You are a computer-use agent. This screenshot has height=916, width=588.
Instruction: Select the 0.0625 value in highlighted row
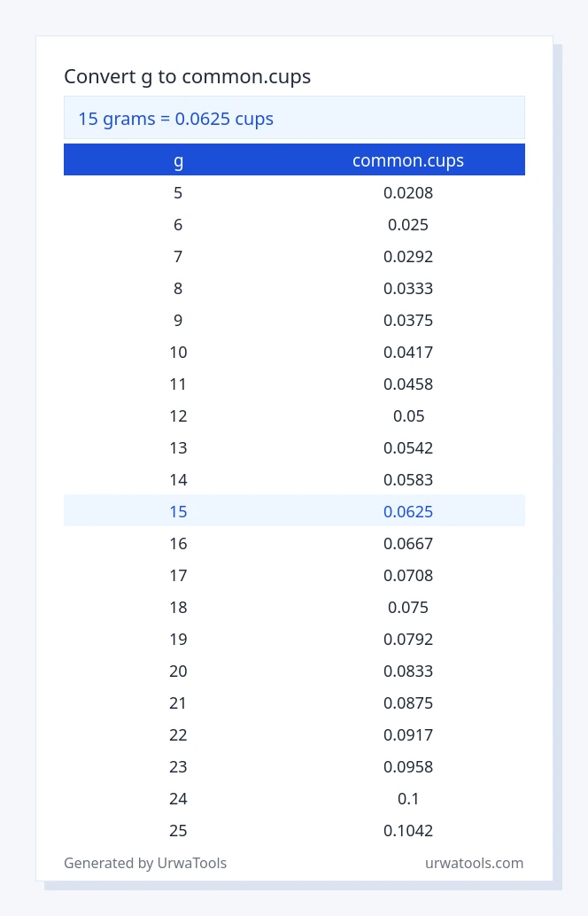tap(408, 512)
